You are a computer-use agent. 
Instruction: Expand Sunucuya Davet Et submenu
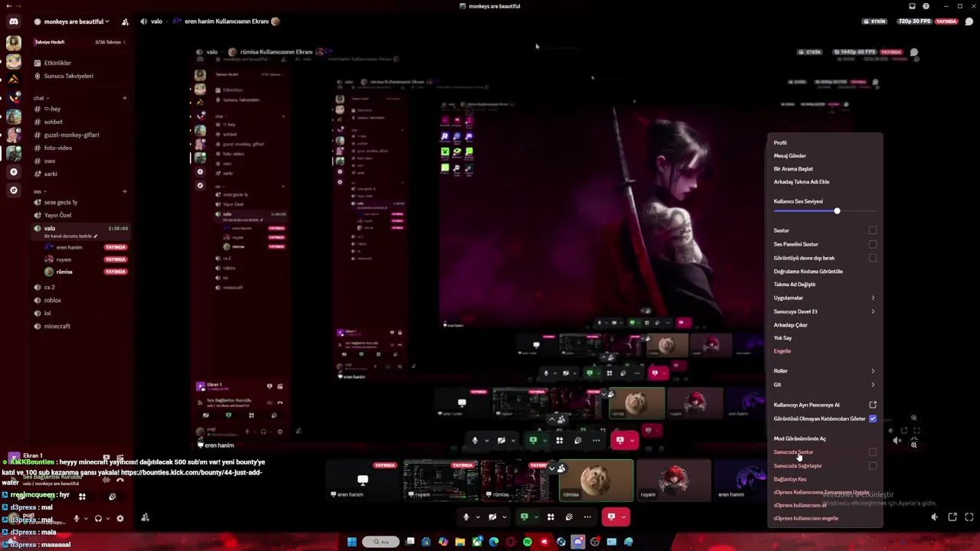point(872,311)
